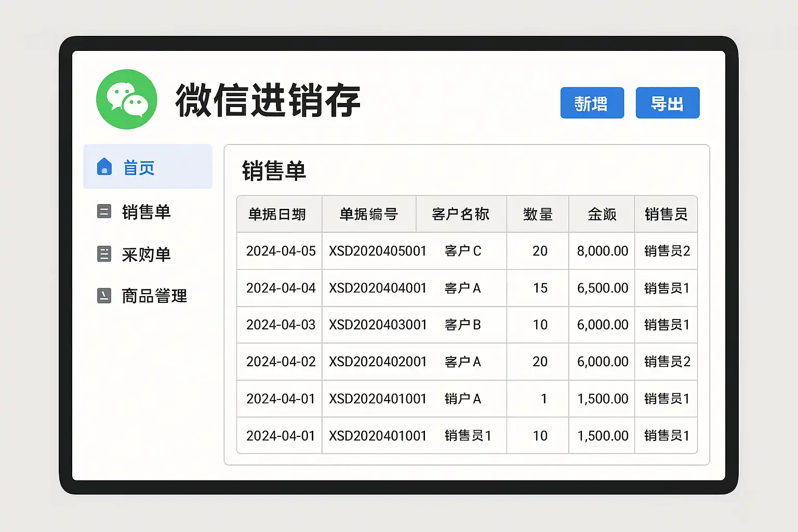
Task: Click the 采购单 sidebar icon
Action: click(x=104, y=254)
